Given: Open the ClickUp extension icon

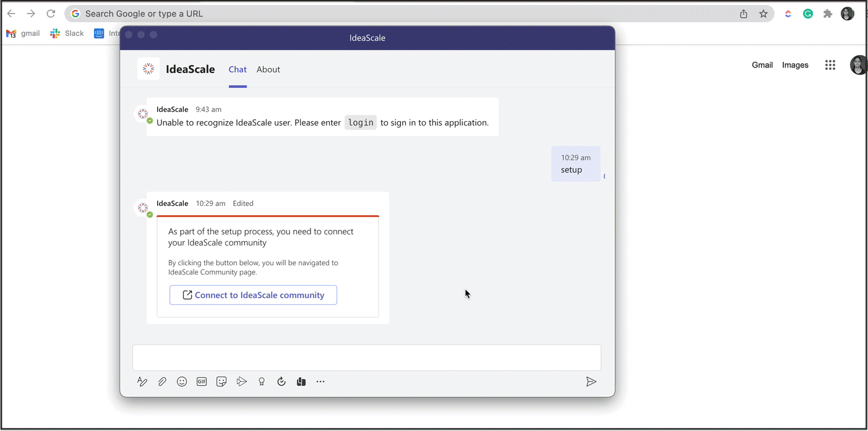Looking at the screenshot, I should tap(788, 14).
